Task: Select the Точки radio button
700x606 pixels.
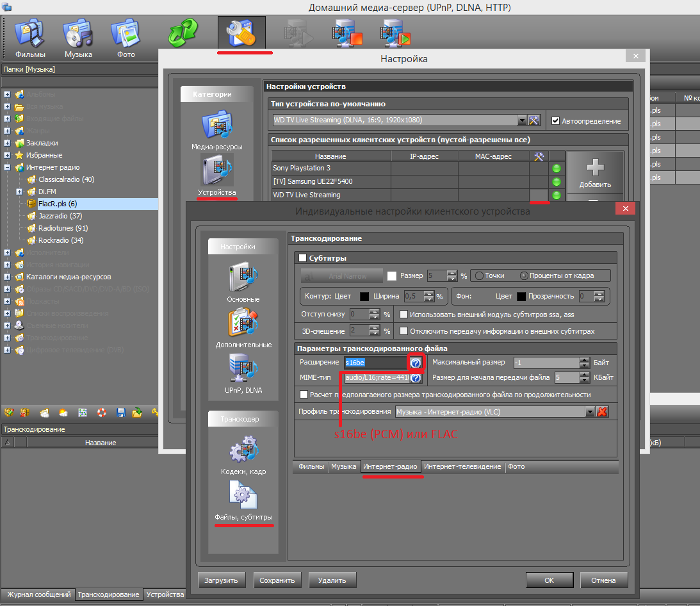Action: coord(478,275)
